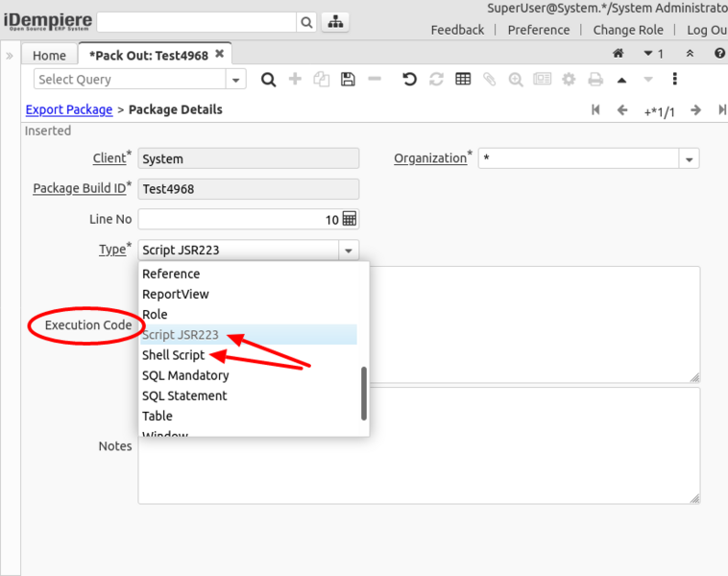728x576 pixels.
Task: Toggle grid view from the toolbar
Action: point(463,80)
